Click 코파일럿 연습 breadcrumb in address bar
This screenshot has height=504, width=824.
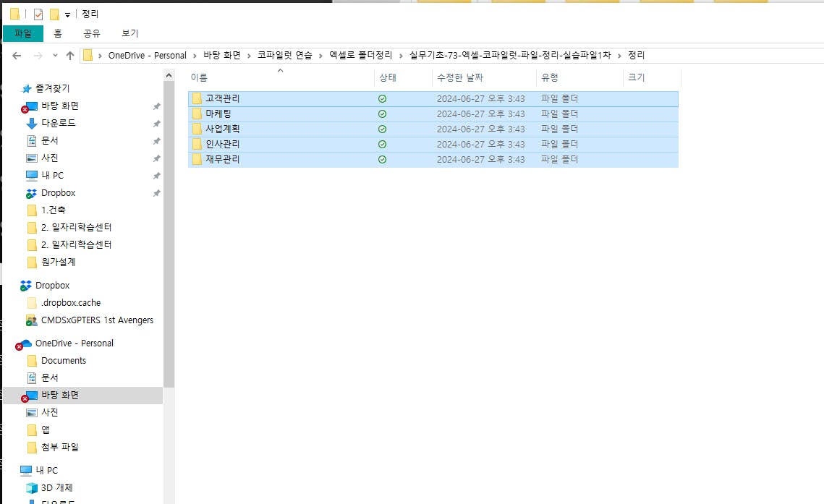[x=284, y=55]
